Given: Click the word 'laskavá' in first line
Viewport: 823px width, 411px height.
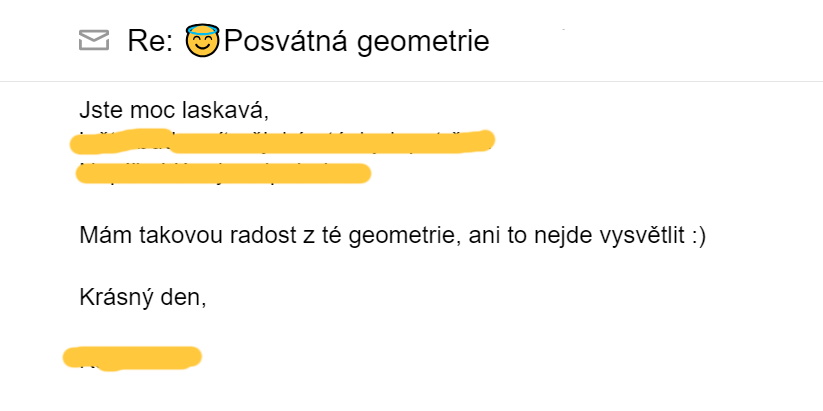Looking at the screenshot, I should [x=225, y=110].
